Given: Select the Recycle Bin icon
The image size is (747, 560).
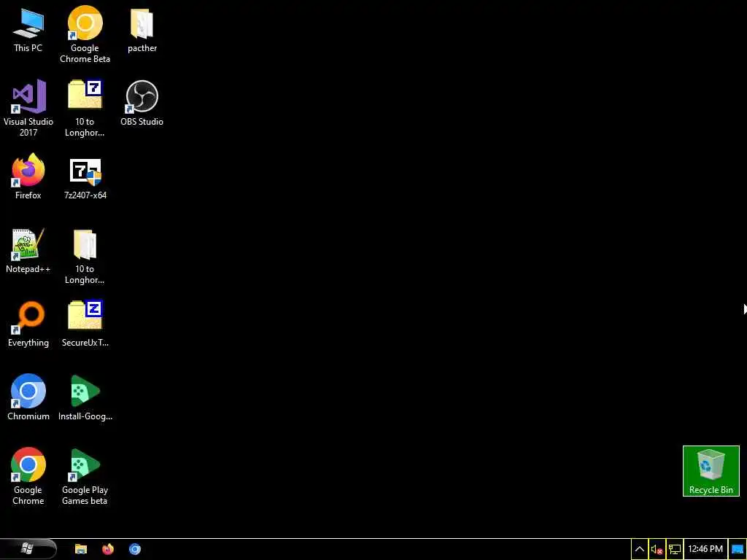Looking at the screenshot, I should click(x=711, y=471).
